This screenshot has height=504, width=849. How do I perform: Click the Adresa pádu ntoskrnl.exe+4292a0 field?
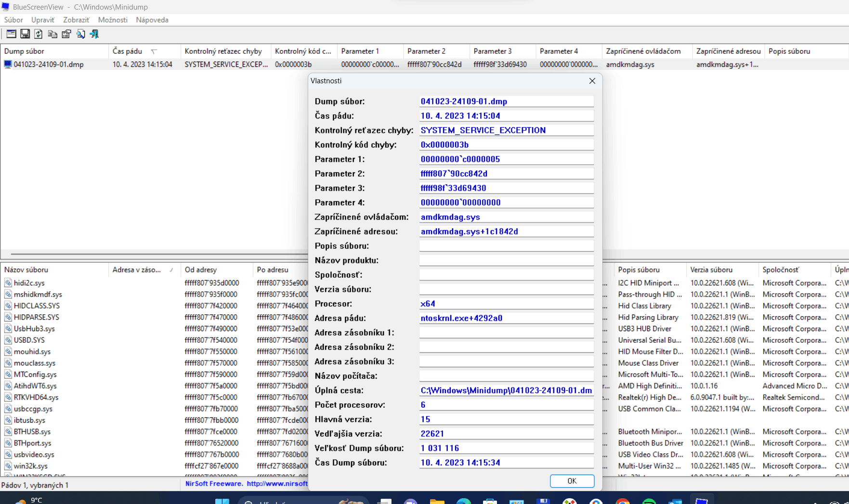pyautogui.click(x=507, y=318)
